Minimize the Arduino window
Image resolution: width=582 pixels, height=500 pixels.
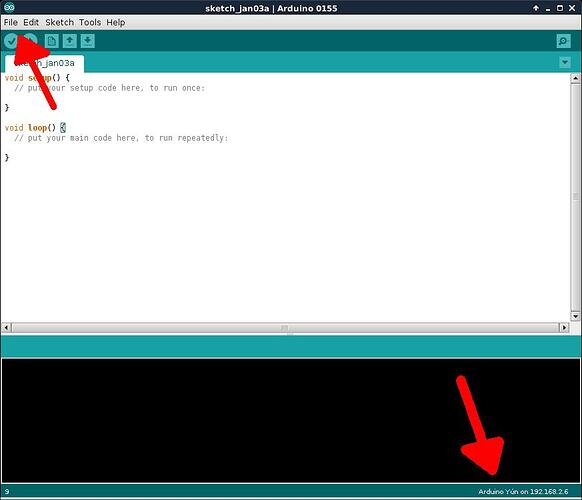(548, 8)
